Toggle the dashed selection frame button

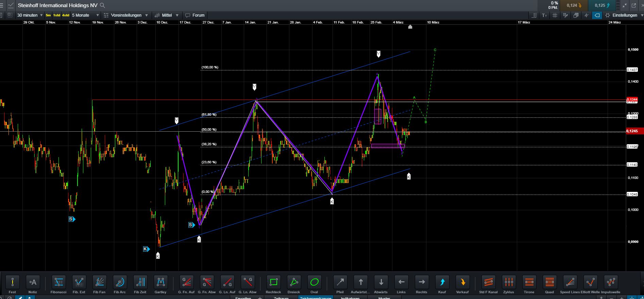(10, 15)
